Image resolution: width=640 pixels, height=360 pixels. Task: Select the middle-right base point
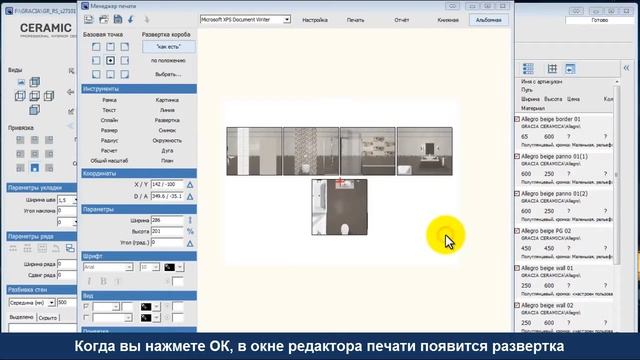(x=124, y=60)
